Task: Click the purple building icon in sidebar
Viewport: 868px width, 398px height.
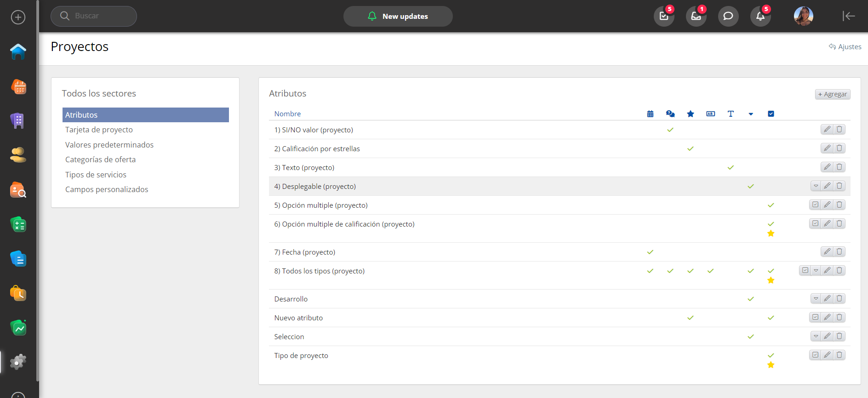Action: 18,120
